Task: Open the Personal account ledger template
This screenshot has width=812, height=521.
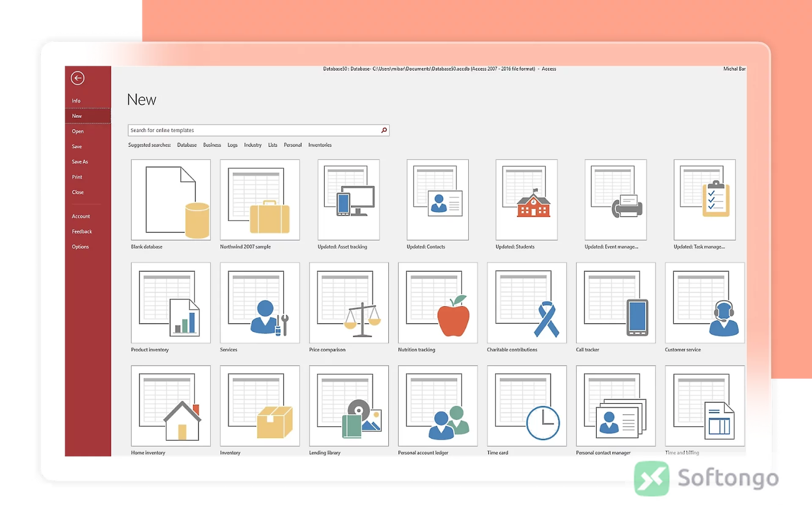Action: tap(438, 406)
